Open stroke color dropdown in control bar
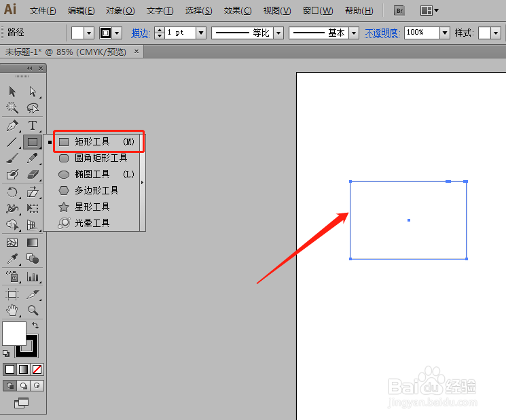Screen dimensions: 506x420 coord(117,33)
